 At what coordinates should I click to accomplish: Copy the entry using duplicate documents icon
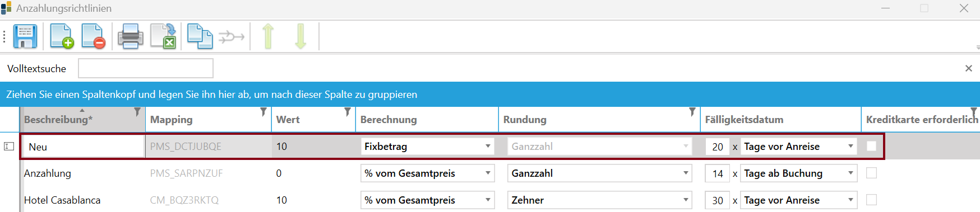click(x=200, y=37)
